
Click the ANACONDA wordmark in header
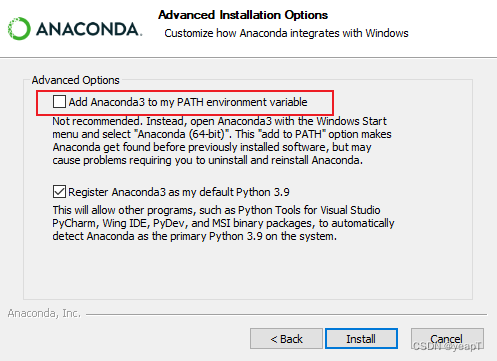(89, 29)
